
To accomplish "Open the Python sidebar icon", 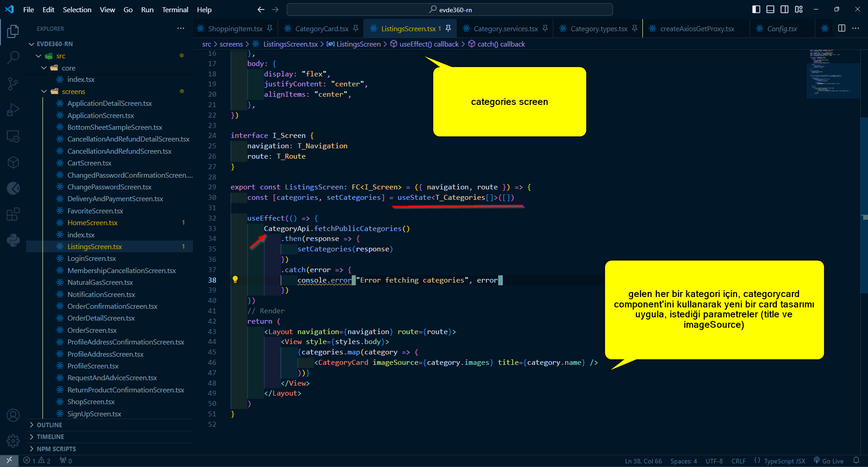I will coord(13,240).
